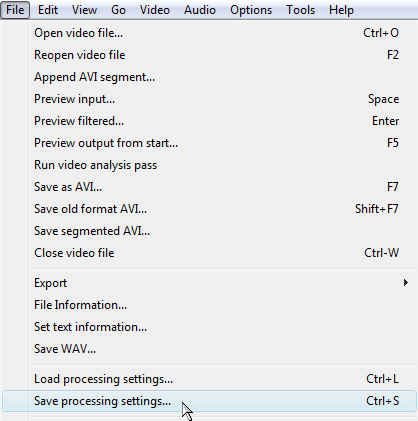
Task: Open the Options menu
Action: coord(251,10)
